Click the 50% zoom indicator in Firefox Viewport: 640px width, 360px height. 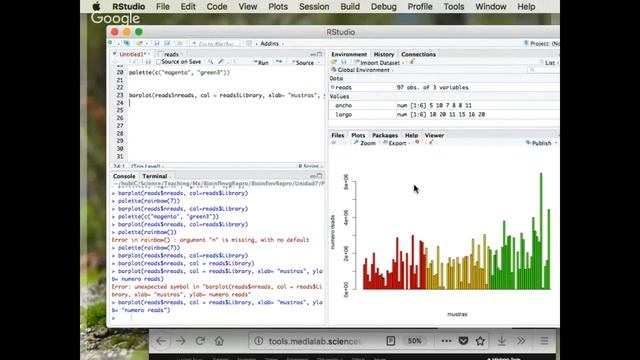coord(414,341)
